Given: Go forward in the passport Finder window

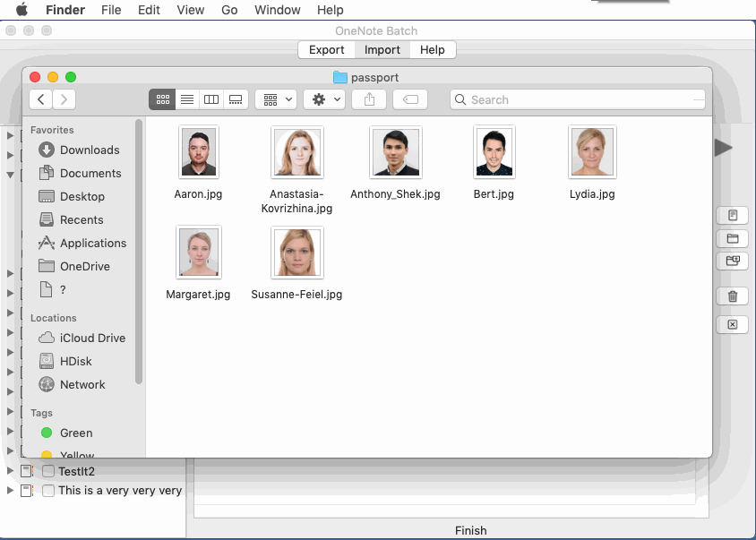Looking at the screenshot, I should click(x=64, y=99).
